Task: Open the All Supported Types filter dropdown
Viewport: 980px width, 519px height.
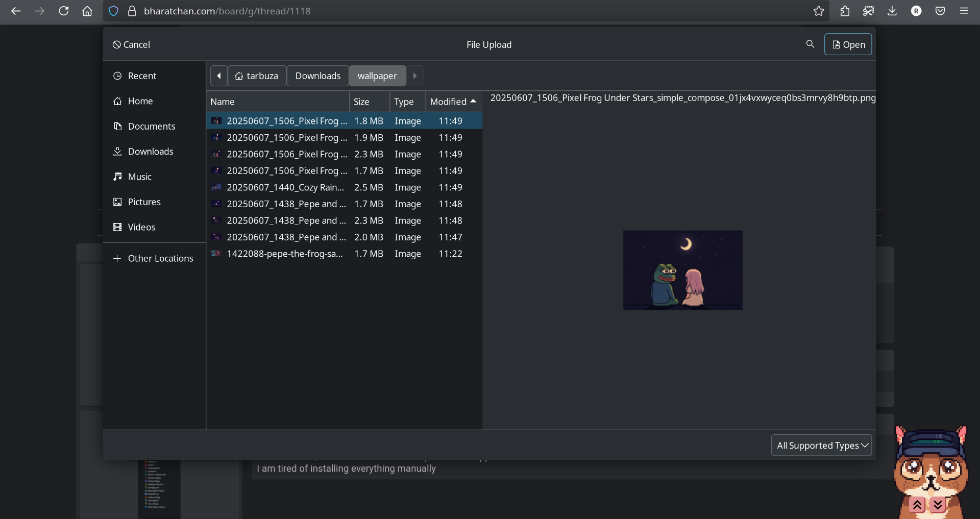Action: [821, 446]
